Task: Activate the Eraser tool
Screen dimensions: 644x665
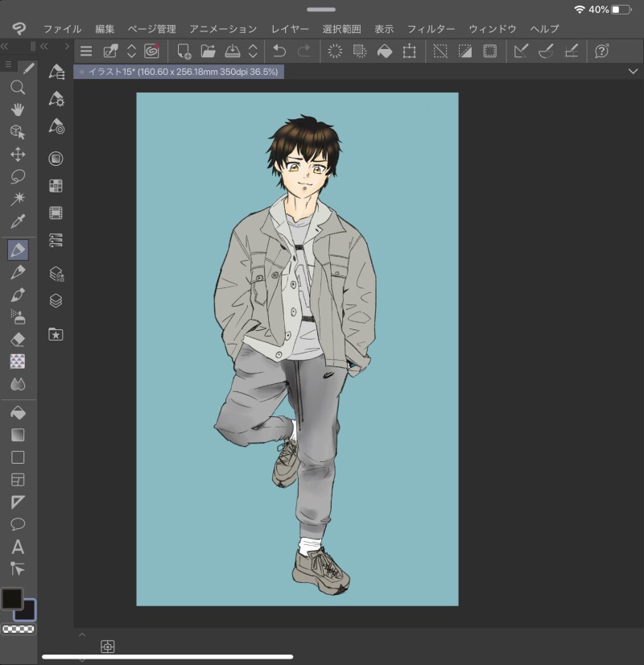Action: pyautogui.click(x=18, y=340)
